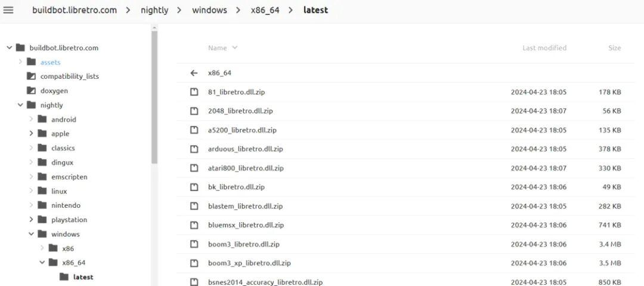Image resolution: width=644 pixels, height=286 pixels.
Task: Expand the apple tree node
Action: [31, 133]
